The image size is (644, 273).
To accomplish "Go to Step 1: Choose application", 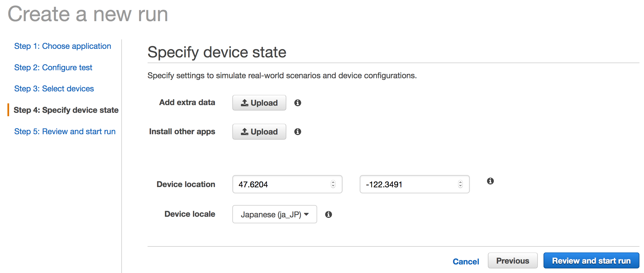I will tap(63, 46).
